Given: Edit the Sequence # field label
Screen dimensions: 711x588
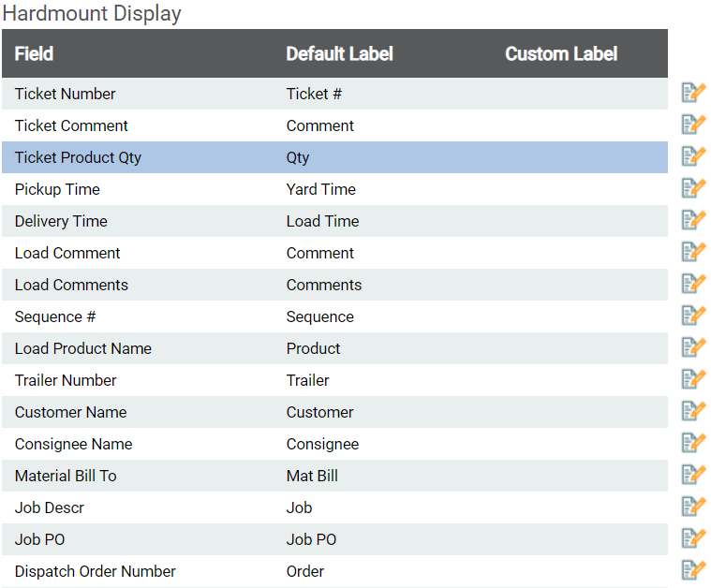Looking at the screenshot, I should point(693,316).
